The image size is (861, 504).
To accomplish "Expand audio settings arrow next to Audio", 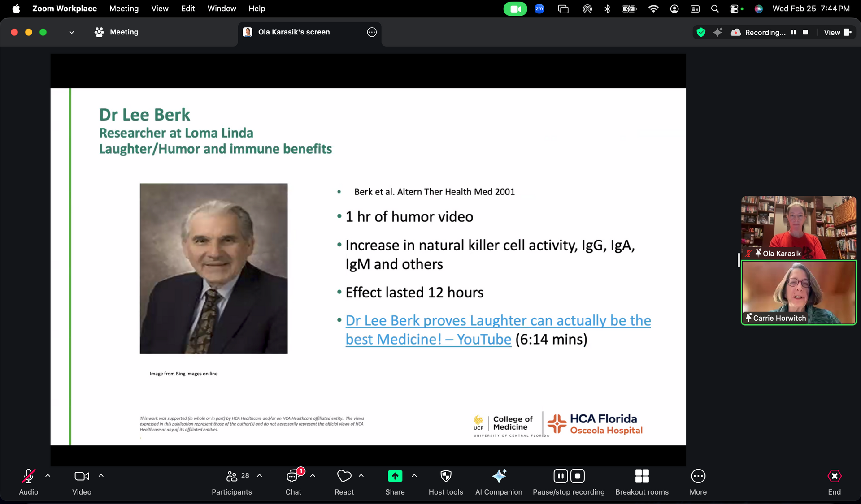I will (x=48, y=476).
